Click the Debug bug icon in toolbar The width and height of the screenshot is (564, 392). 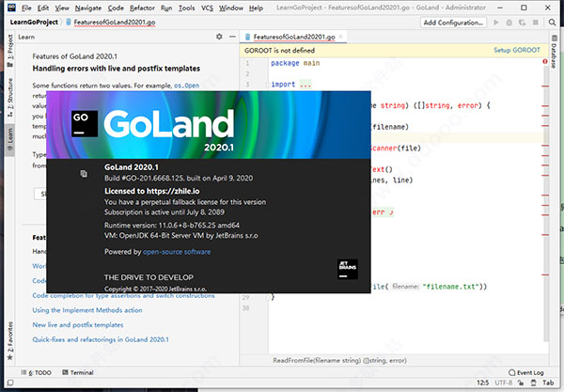(509, 23)
